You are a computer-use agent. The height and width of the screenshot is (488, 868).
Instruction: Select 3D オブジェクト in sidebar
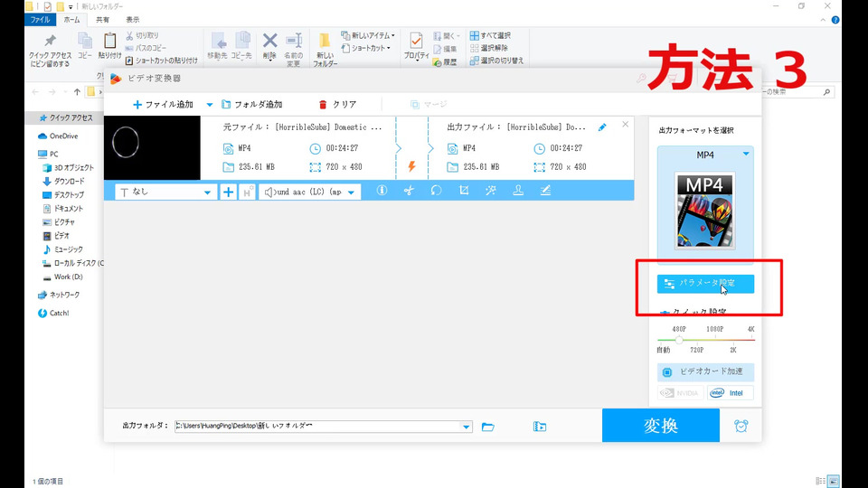coord(68,168)
